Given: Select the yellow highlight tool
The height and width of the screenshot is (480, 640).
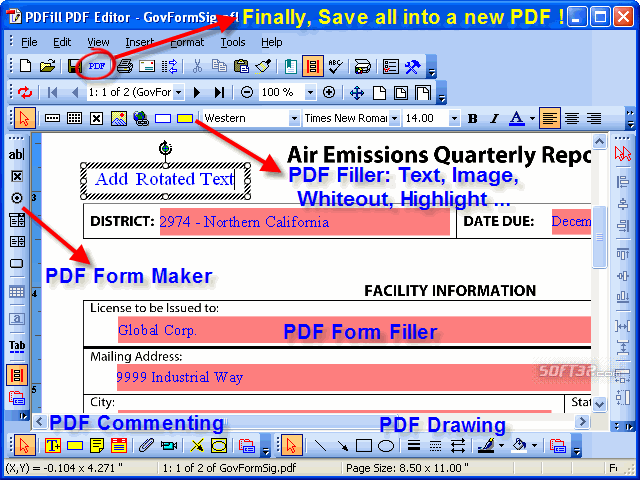Looking at the screenshot, I should (185, 119).
